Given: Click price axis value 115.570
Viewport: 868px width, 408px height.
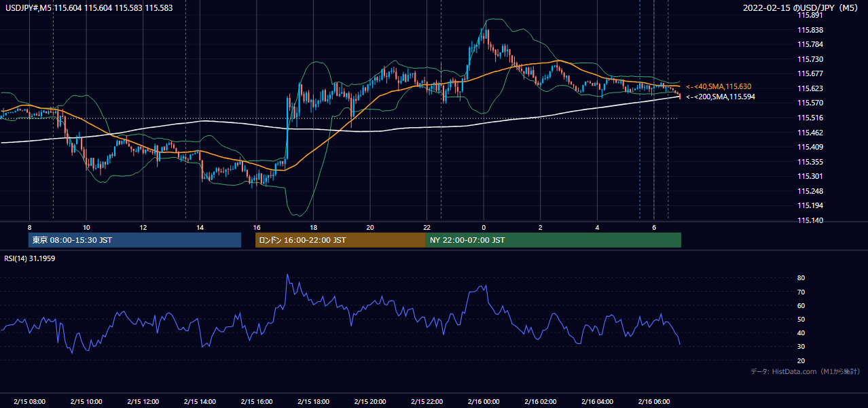Looking at the screenshot, I should coord(811,103).
